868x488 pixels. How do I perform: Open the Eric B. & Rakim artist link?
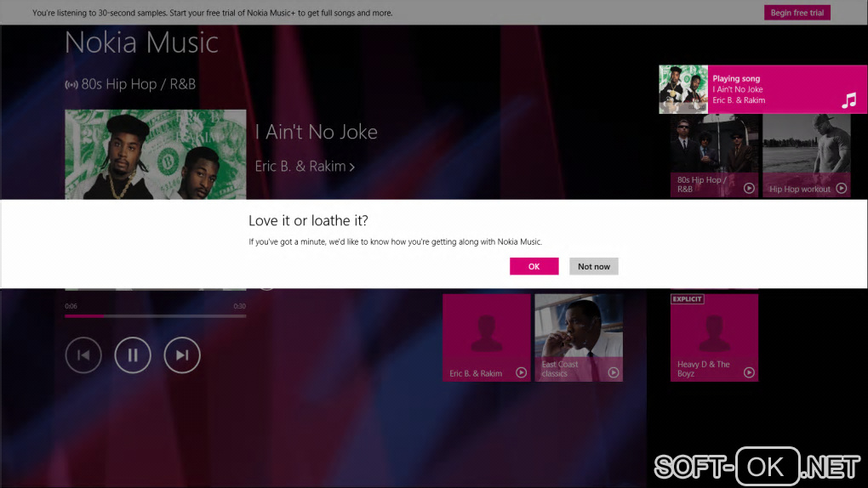305,166
